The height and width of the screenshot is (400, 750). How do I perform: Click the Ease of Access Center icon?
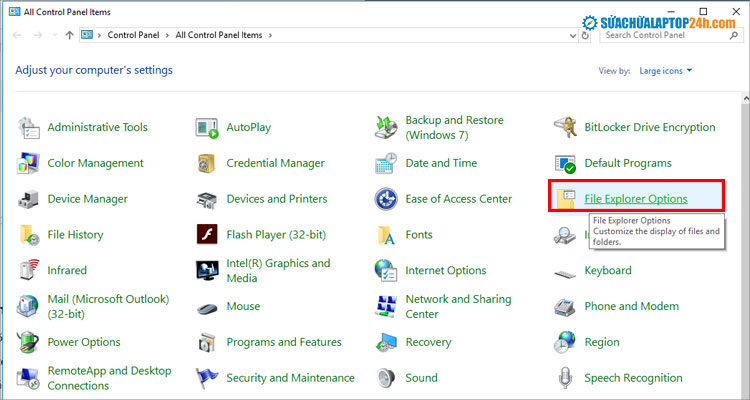tap(386, 199)
